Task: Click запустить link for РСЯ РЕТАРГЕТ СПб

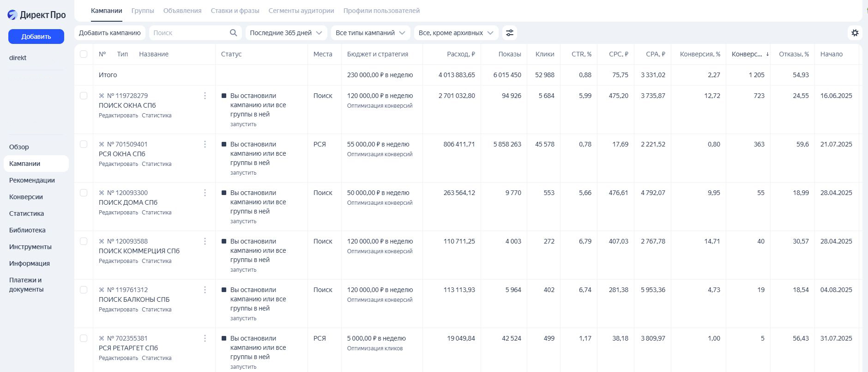Action: click(x=243, y=366)
